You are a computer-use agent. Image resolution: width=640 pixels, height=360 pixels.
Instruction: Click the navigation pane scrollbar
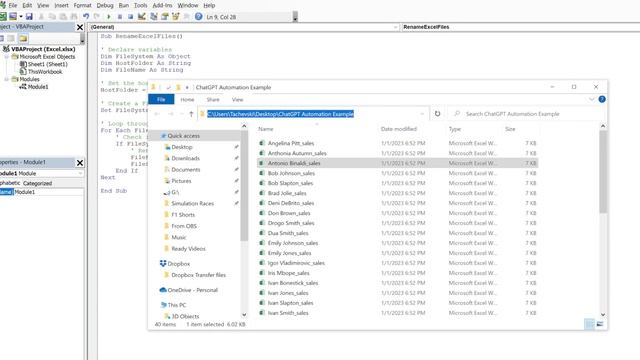tap(244, 186)
